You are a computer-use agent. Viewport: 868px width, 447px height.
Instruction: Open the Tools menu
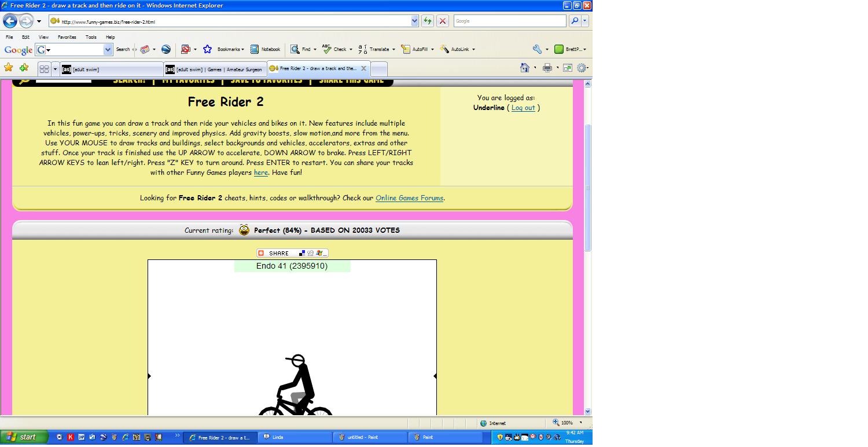point(91,37)
